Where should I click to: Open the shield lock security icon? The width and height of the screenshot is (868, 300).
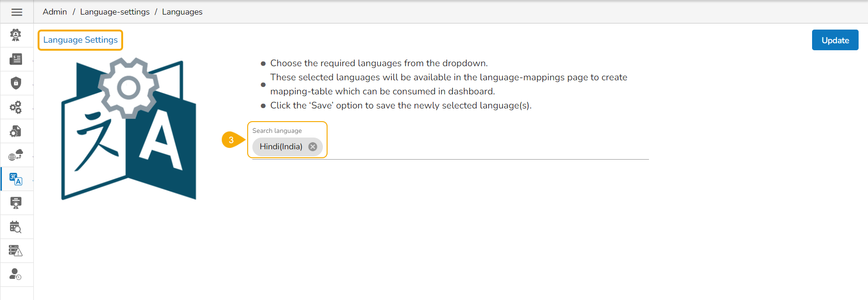16,83
